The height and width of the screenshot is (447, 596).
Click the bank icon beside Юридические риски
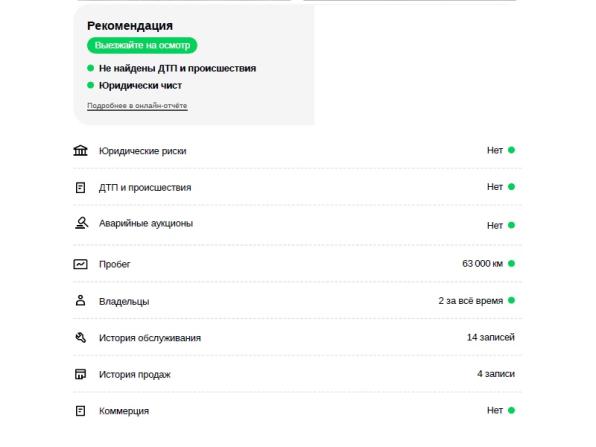point(80,151)
